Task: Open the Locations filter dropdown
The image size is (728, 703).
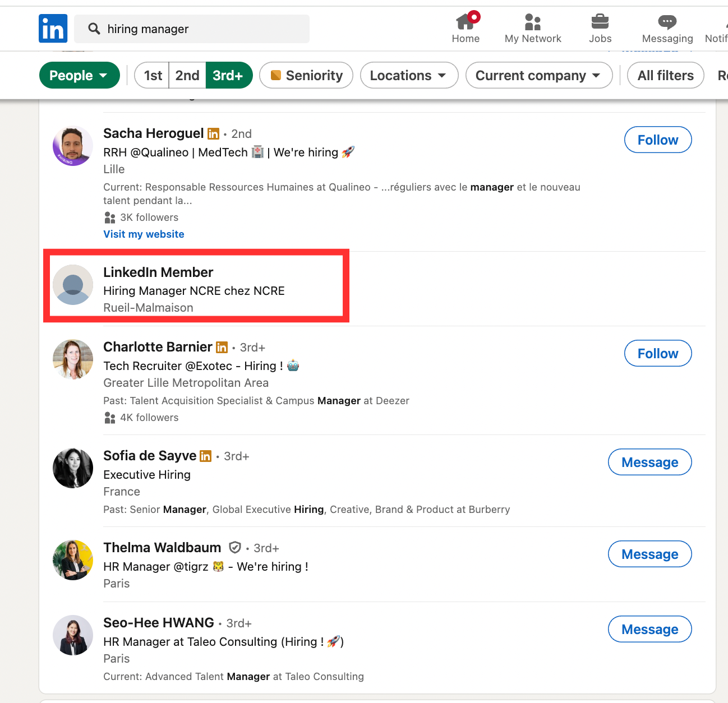Action: point(409,75)
